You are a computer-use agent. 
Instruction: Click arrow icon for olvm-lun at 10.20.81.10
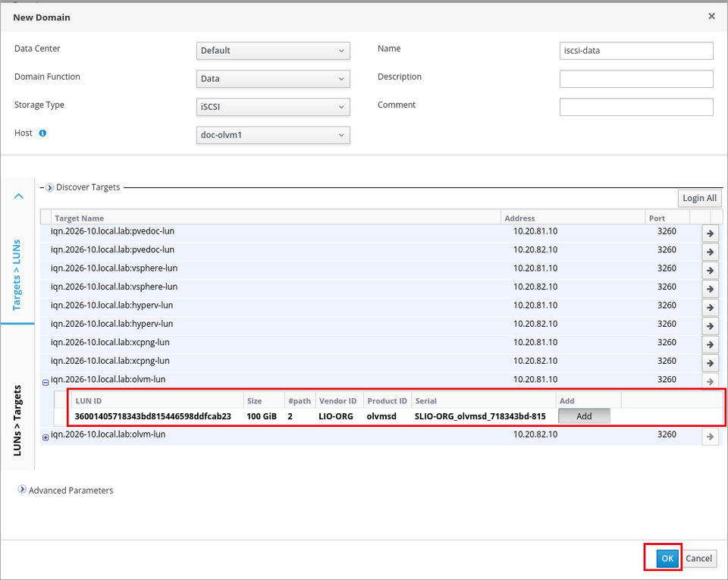710,381
